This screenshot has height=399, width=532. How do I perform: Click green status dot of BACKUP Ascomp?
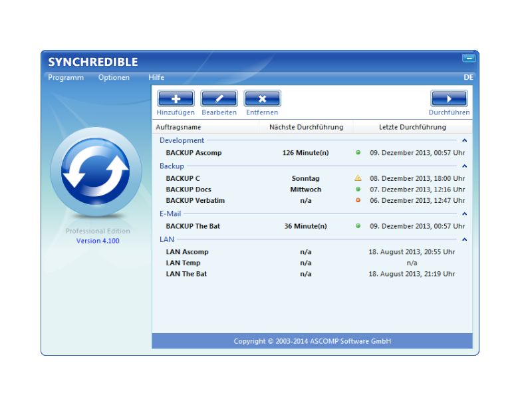click(358, 153)
